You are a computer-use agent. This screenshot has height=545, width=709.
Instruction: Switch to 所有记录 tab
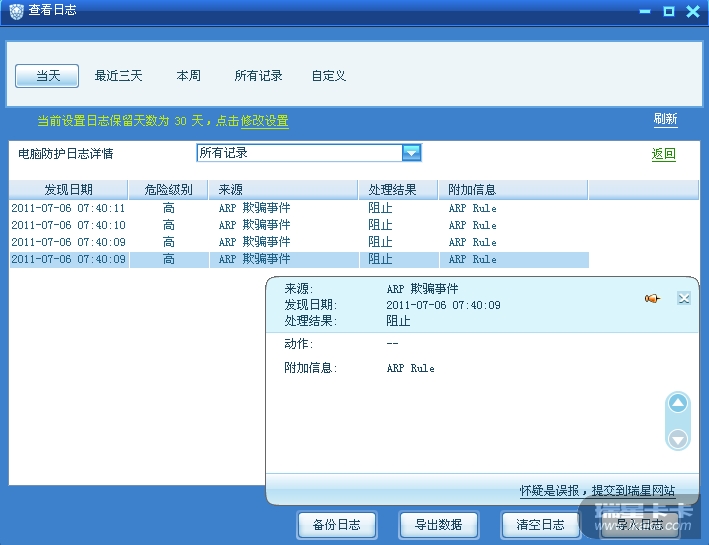coord(258,76)
